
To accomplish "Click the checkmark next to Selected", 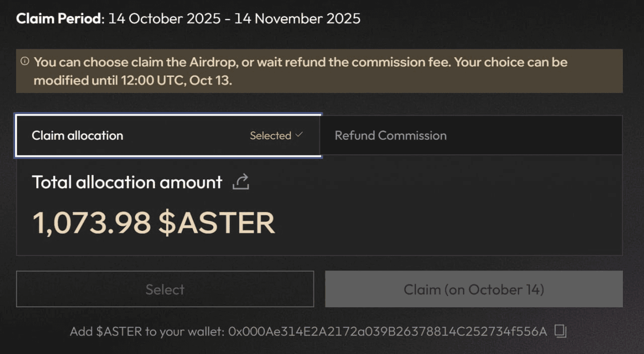I will tap(299, 135).
